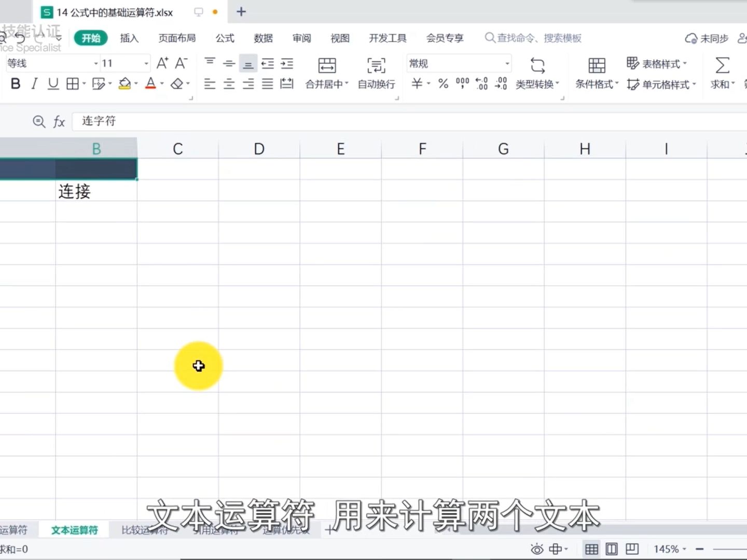Click the AutoSum (求和) icon
The height and width of the screenshot is (560, 747).
pyautogui.click(x=722, y=65)
